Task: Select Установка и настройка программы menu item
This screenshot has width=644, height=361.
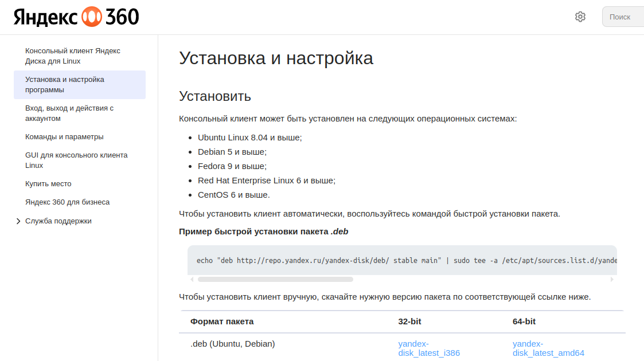Action: pyautogui.click(x=80, y=84)
